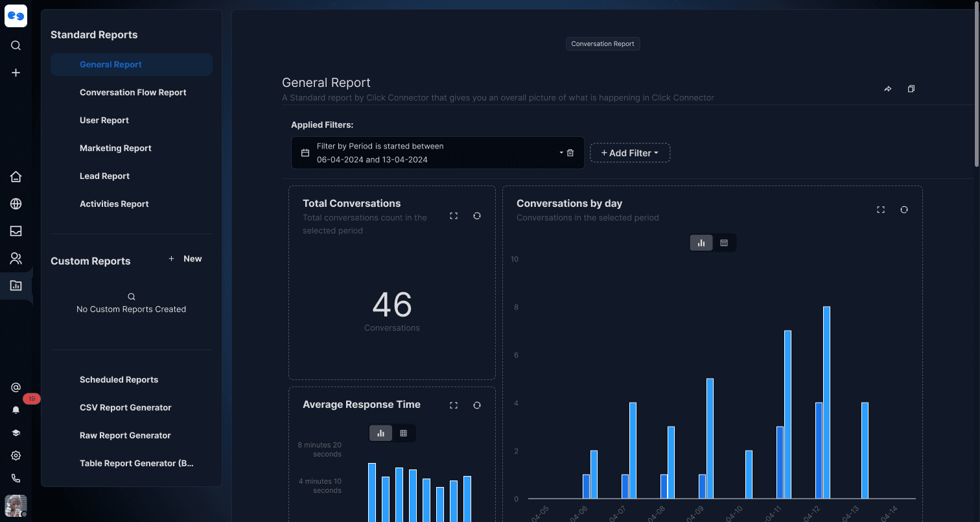Screen dimensions: 980x522
Task: Click the Conversation Report tag
Action: [x=603, y=44]
